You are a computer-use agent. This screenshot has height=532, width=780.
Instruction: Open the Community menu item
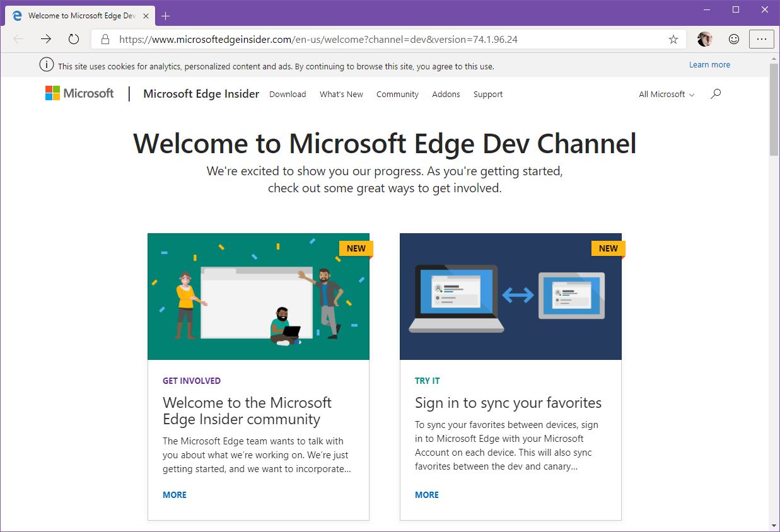(397, 94)
